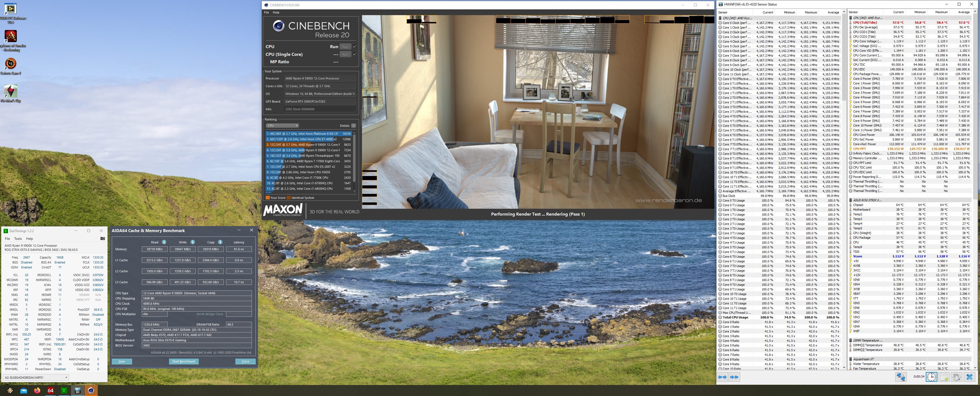This screenshot has width=980, height=396.
Task: Click HWiNFO clock reset timer icon
Action: 931,377
